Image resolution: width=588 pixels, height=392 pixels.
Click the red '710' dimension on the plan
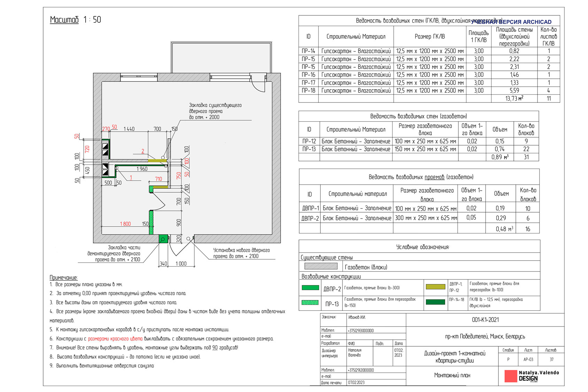coord(158,179)
